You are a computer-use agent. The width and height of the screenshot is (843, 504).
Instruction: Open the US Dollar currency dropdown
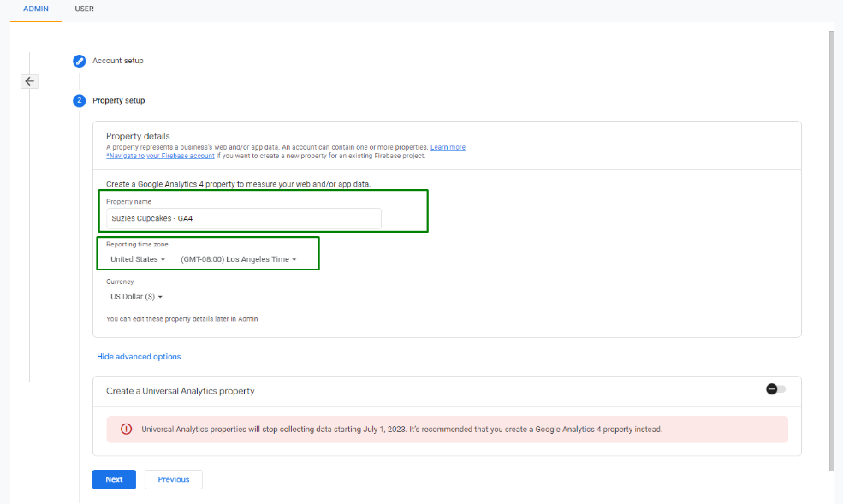coord(136,297)
